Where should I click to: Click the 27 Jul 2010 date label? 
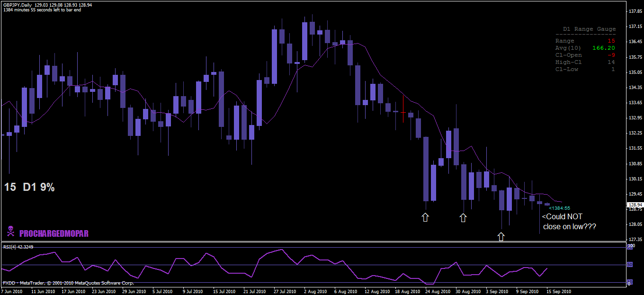285,292
